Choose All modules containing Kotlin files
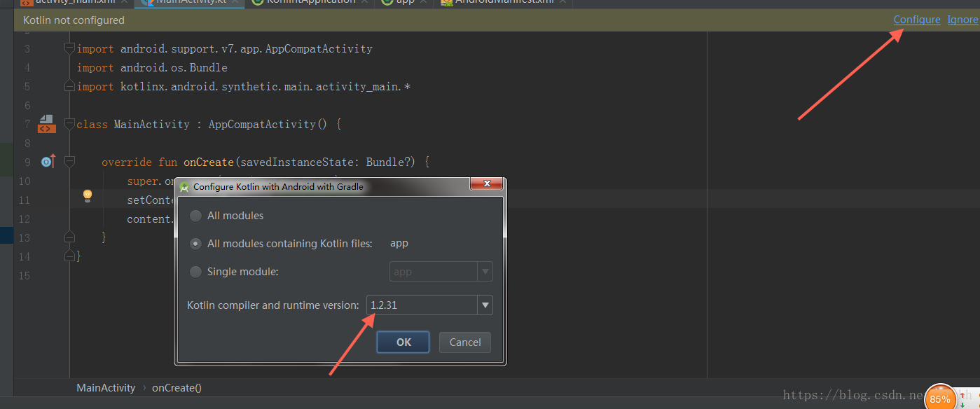The width and height of the screenshot is (980, 409). [195, 243]
